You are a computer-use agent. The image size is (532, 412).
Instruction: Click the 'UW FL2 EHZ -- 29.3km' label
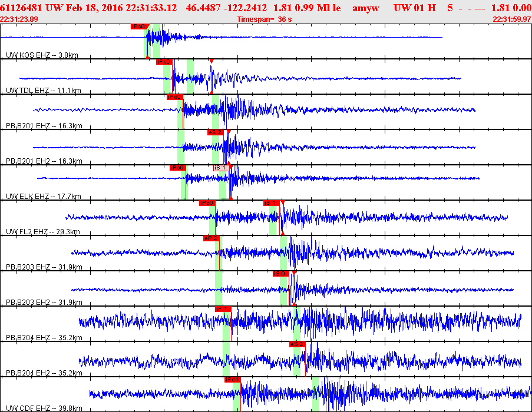pyautogui.click(x=43, y=232)
